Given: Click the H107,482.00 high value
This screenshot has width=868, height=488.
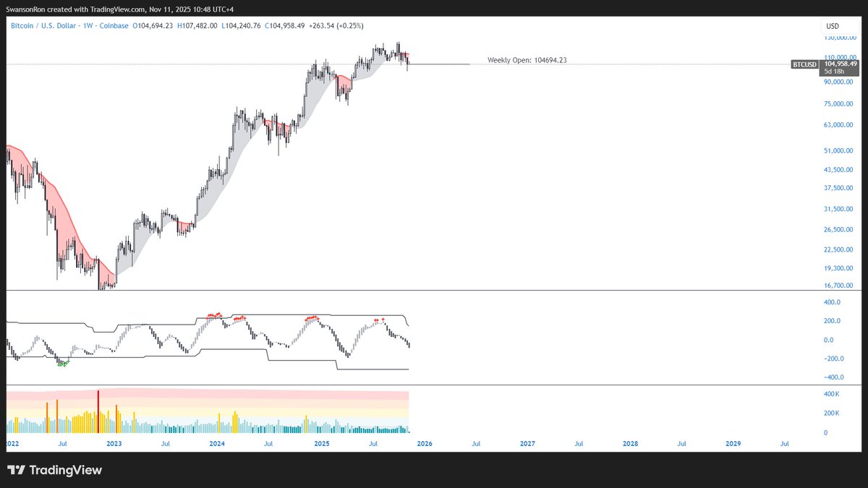Looking at the screenshot, I should click(x=197, y=26).
